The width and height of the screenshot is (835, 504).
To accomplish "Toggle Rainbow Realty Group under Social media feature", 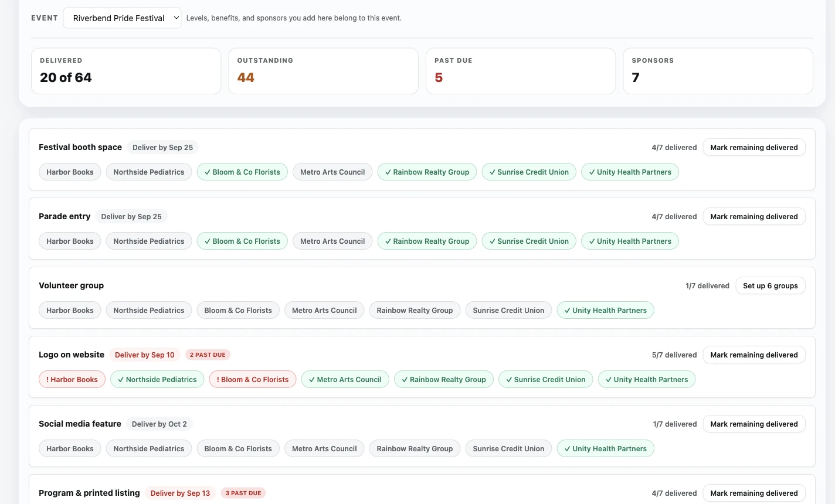I will point(415,449).
